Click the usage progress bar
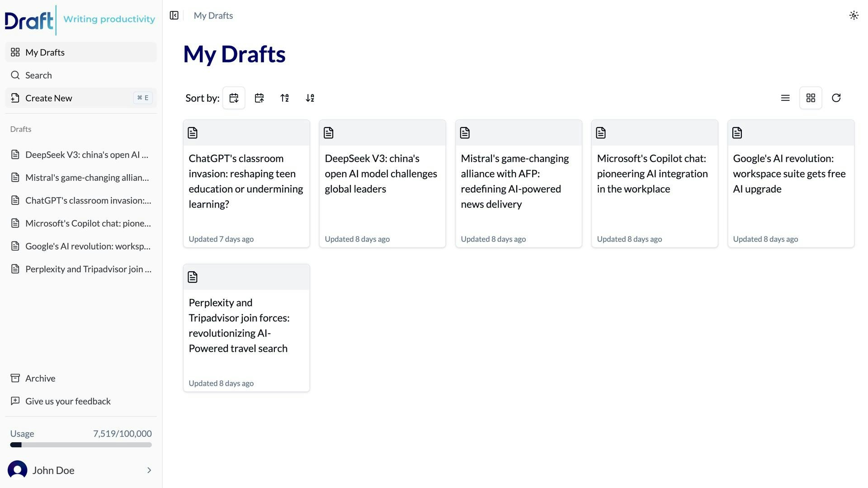868x488 pixels. click(81, 445)
